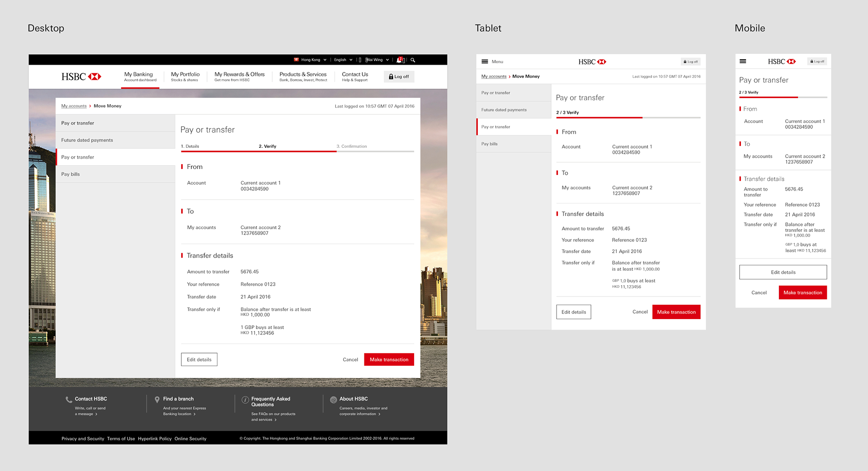Click My accounts breadcrumb on tablet
Image resolution: width=868 pixels, height=471 pixels.
(x=494, y=76)
